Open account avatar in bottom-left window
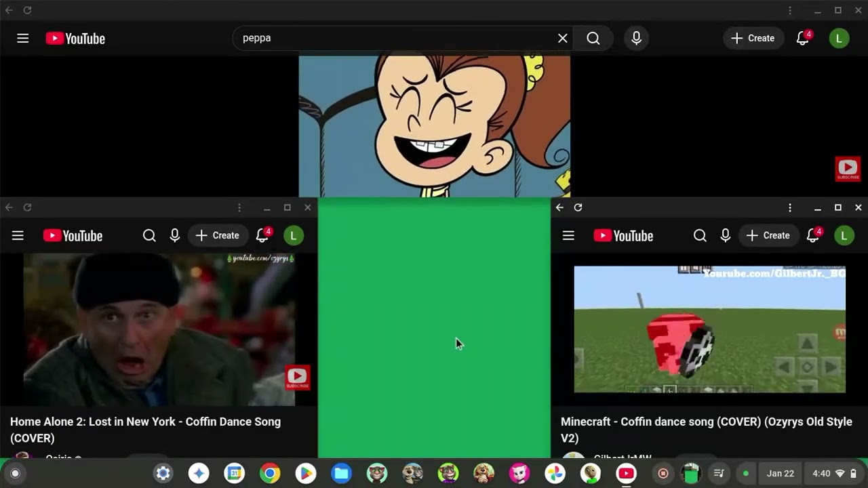868x488 pixels. click(x=293, y=236)
